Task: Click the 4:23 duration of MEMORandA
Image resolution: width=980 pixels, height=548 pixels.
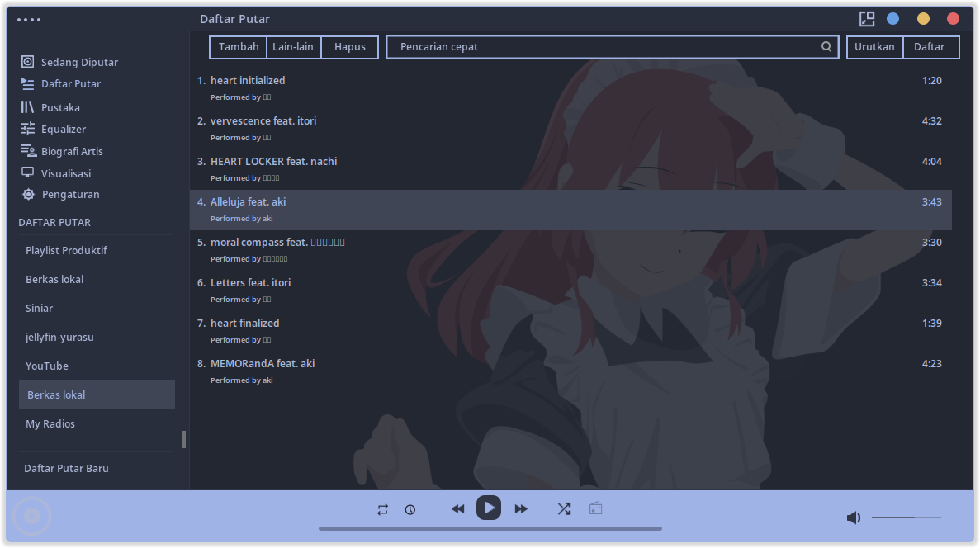Action: click(932, 364)
